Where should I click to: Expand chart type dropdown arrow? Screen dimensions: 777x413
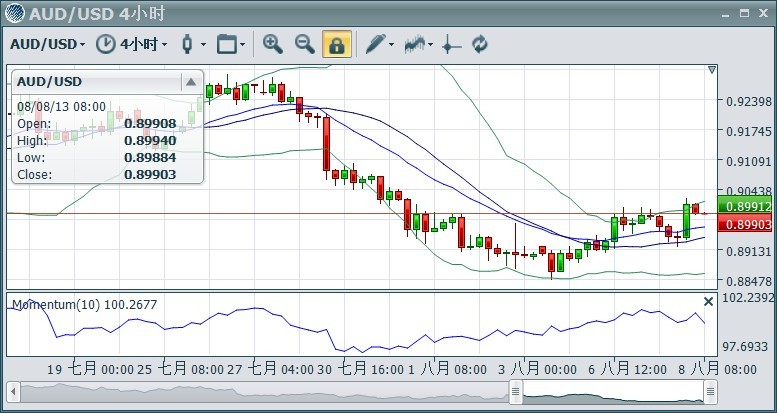203,45
